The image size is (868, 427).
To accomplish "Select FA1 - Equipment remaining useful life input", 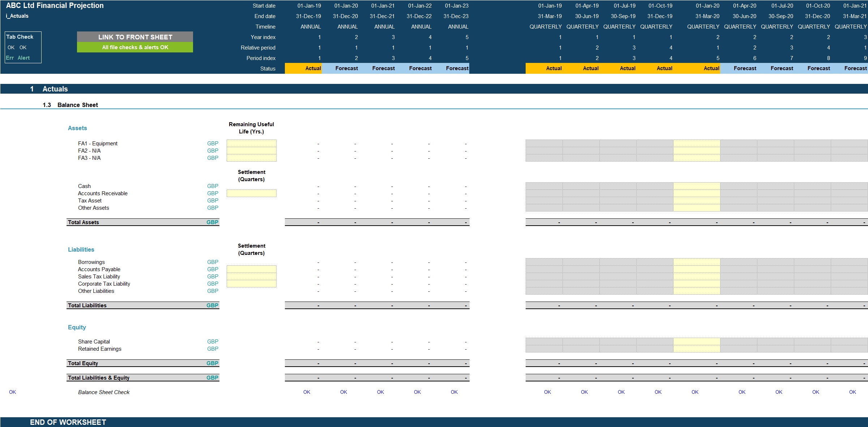I will (x=251, y=144).
